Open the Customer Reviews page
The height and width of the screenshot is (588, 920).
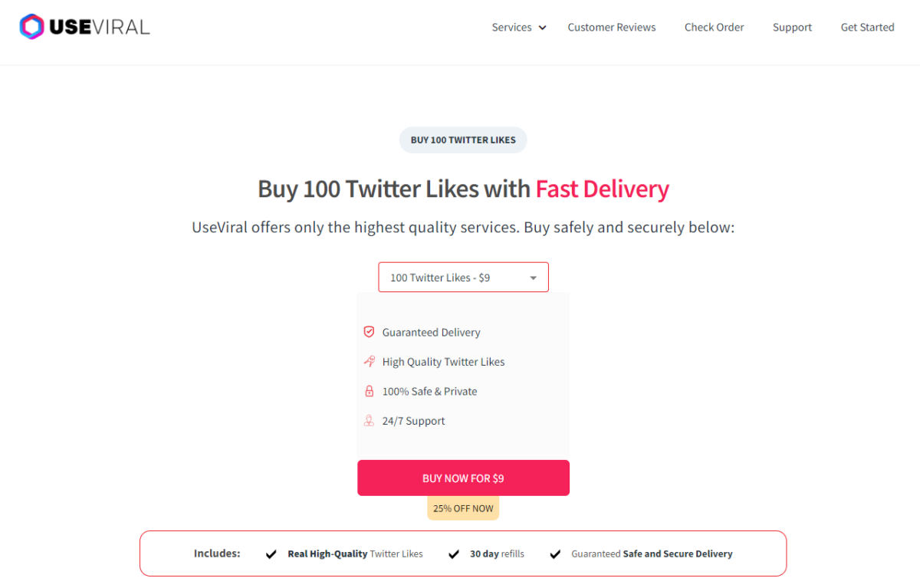(x=612, y=27)
